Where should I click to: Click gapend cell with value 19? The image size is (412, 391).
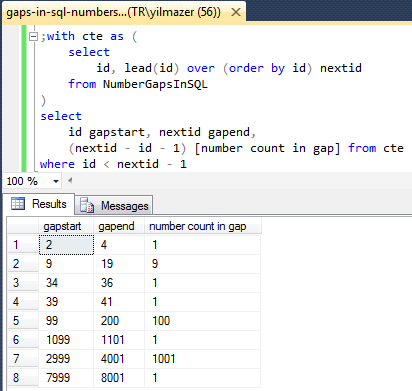pyautogui.click(x=119, y=264)
